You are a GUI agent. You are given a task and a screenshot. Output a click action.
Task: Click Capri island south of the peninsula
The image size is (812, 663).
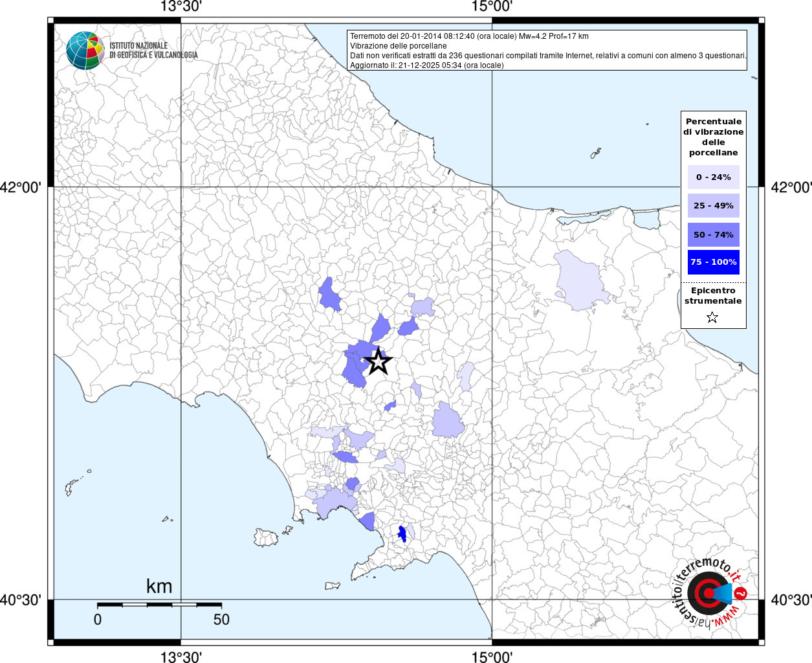point(333,586)
